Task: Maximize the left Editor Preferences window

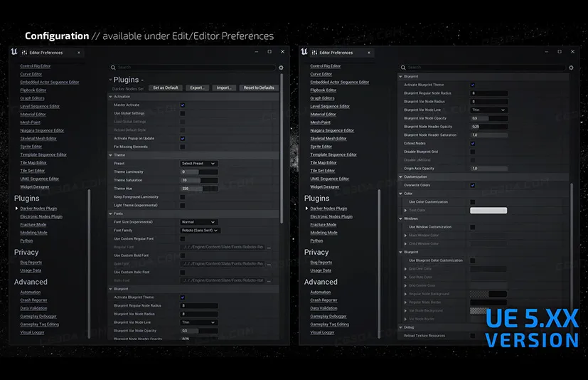Action: 269,51
